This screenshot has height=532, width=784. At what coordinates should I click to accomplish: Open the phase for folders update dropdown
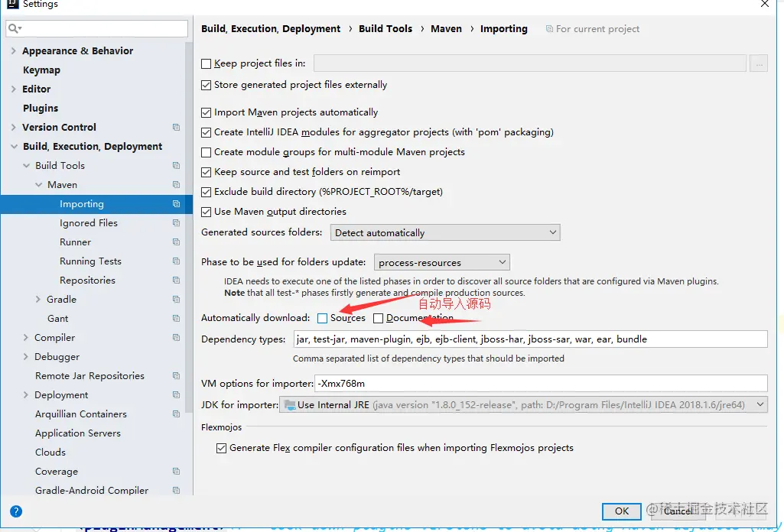(442, 262)
